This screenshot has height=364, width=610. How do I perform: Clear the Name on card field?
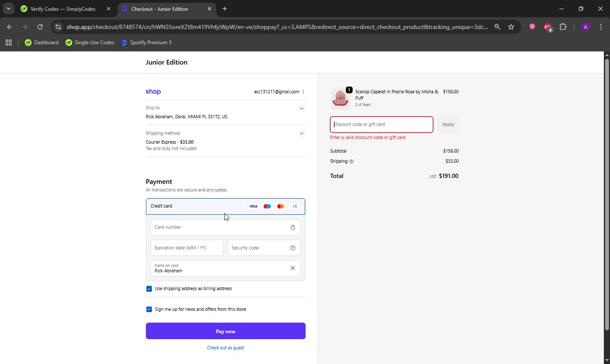coord(293,268)
